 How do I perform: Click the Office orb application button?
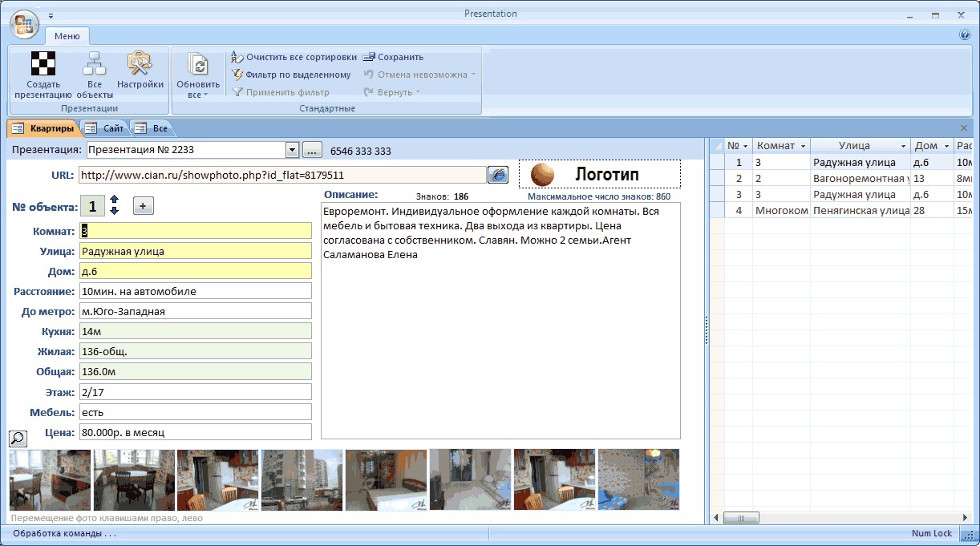tap(25, 23)
